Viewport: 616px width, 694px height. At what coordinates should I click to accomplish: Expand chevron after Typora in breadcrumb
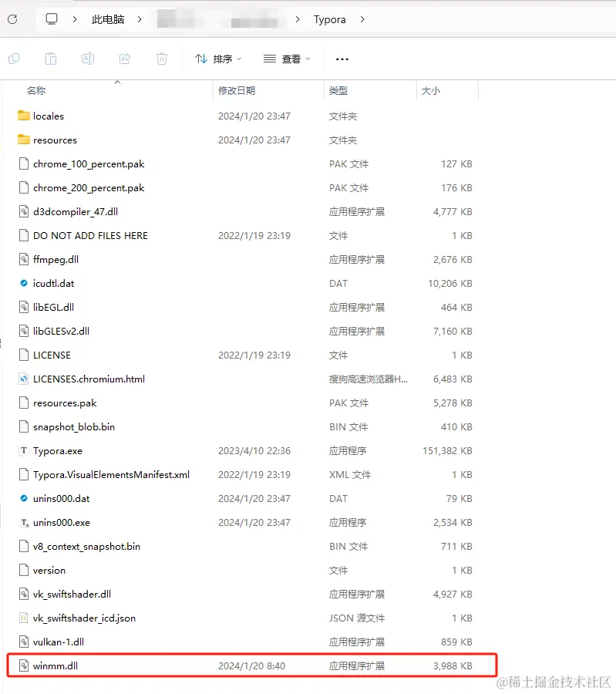(x=362, y=19)
